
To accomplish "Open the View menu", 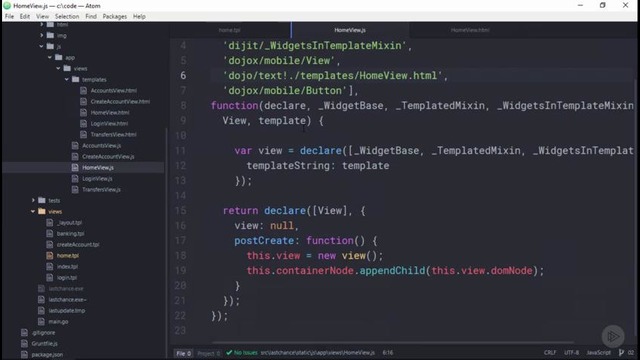I will (42, 16).
